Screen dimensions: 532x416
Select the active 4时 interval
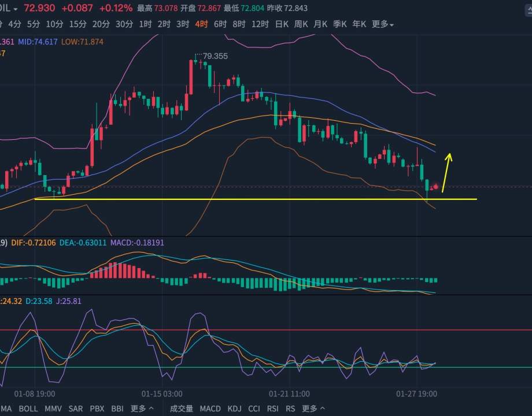pyautogui.click(x=201, y=24)
